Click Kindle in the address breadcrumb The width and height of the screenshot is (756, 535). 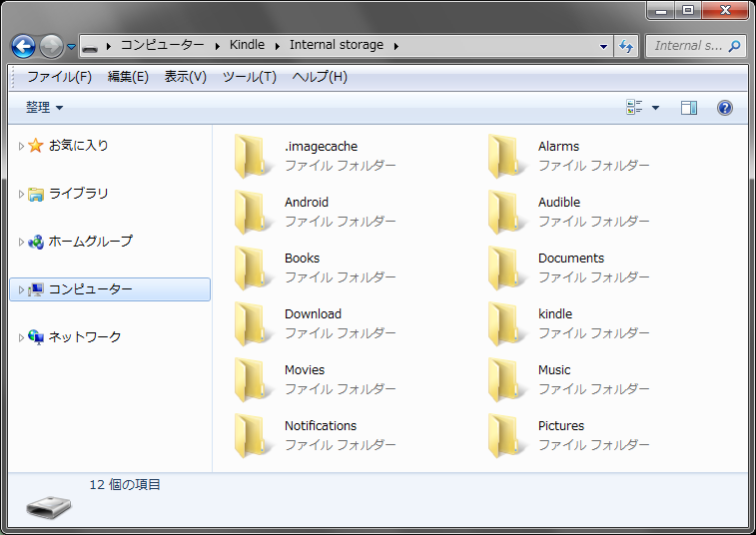[x=247, y=45]
